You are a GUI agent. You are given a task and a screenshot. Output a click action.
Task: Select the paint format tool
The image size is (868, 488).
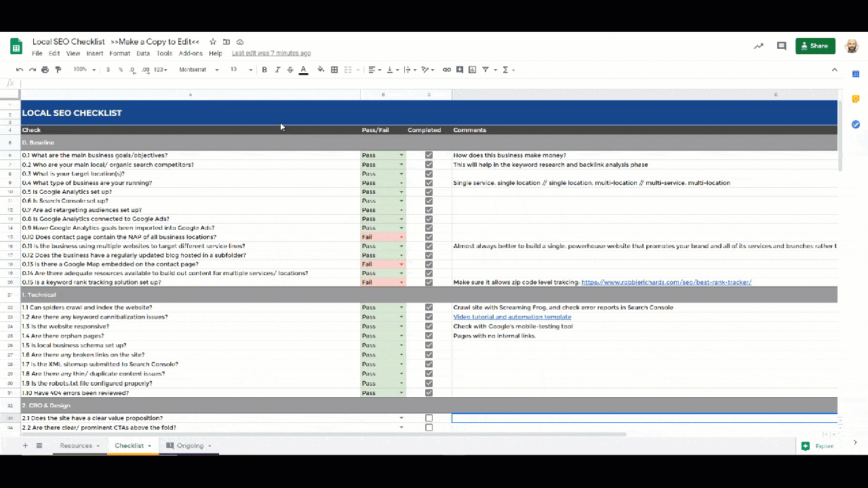[x=58, y=70]
